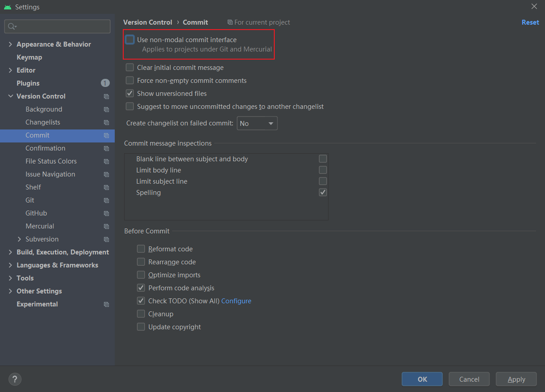This screenshot has width=545, height=392.
Task: Click the Reset link
Action: pos(530,22)
